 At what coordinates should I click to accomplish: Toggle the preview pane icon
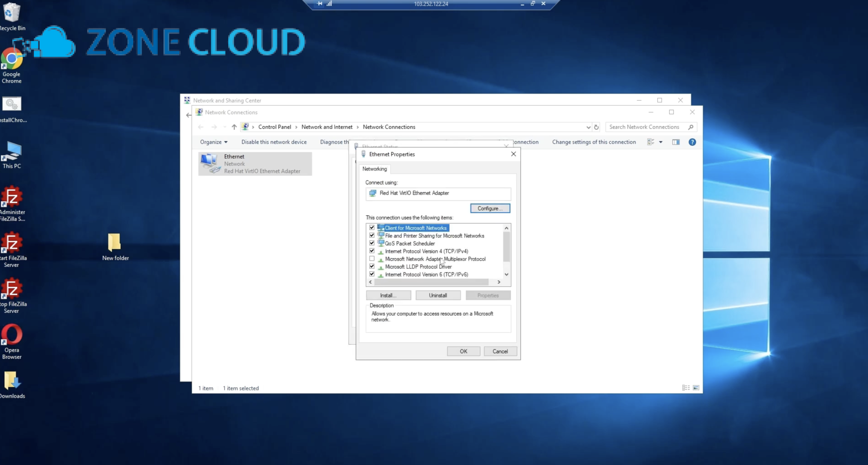(676, 142)
